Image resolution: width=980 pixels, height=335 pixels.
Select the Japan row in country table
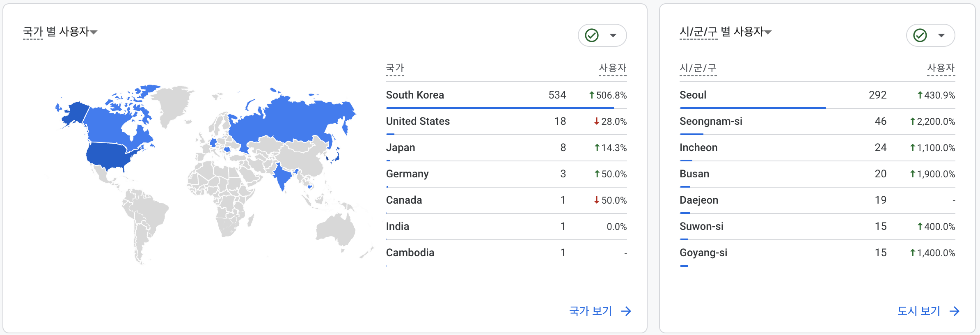coord(506,148)
